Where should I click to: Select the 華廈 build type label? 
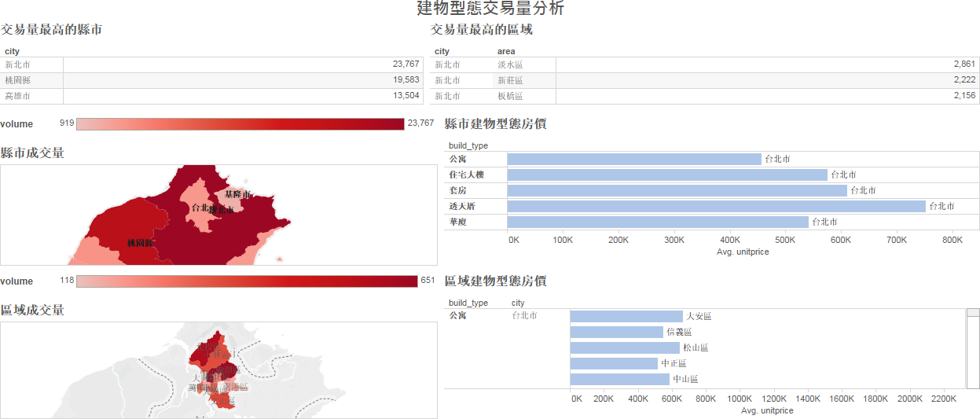[457, 222]
